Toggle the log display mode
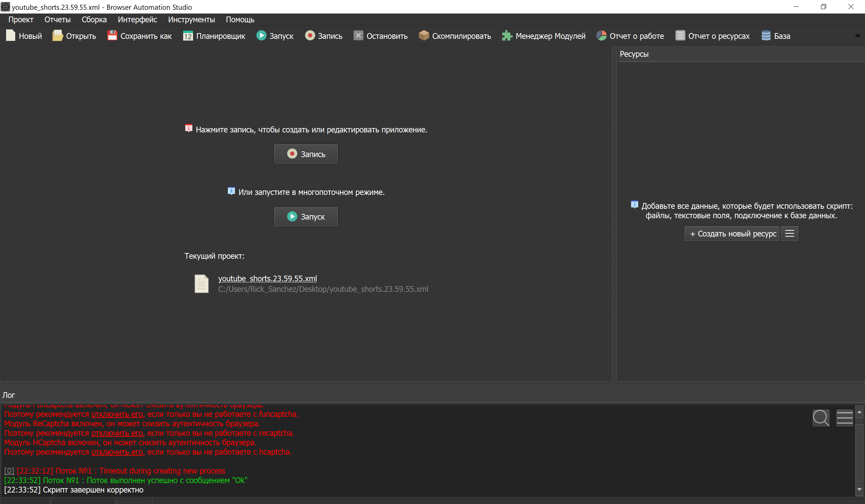 coord(845,418)
